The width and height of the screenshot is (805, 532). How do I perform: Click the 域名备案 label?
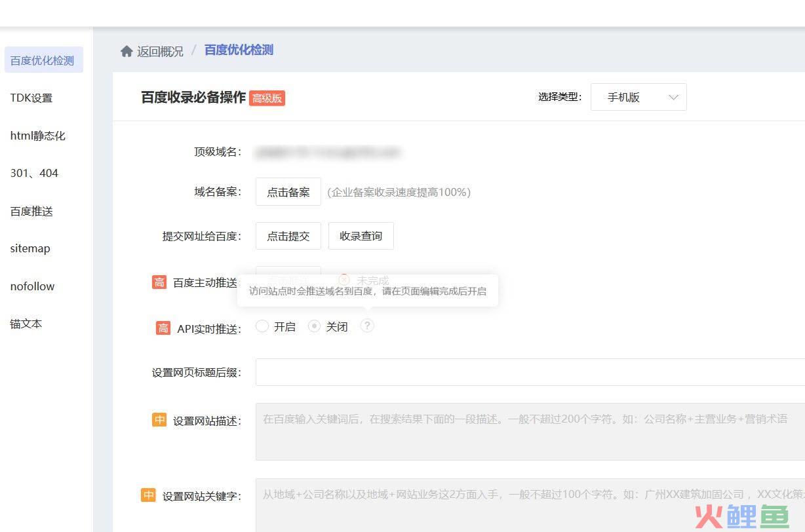(218, 192)
